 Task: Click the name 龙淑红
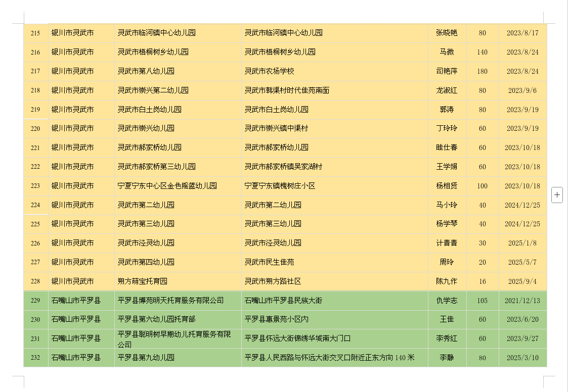[447, 90]
